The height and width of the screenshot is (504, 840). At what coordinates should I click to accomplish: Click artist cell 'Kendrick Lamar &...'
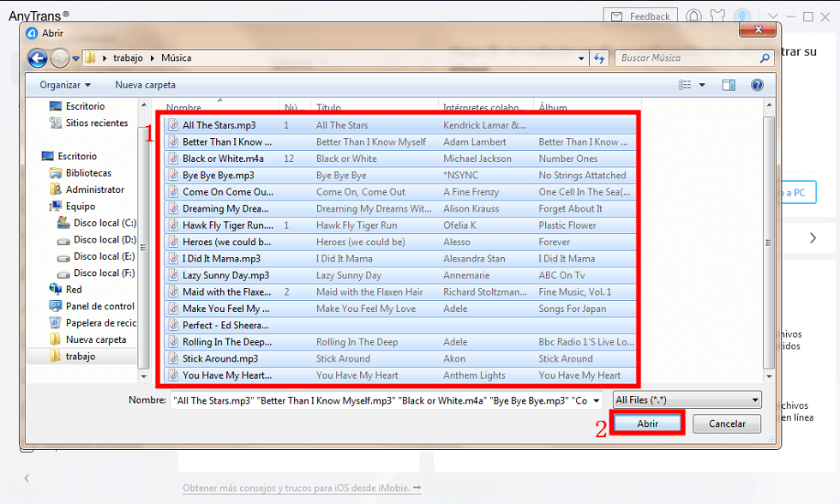484,125
